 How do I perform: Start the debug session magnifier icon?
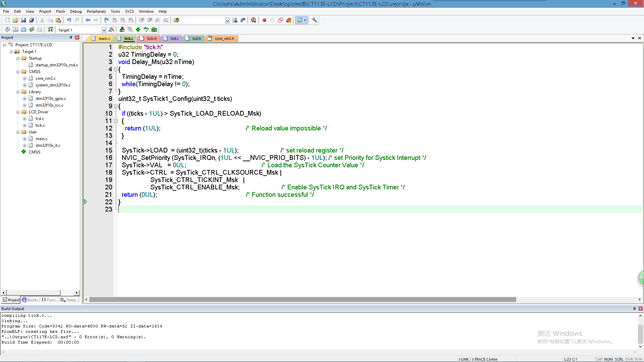point(253,20)
